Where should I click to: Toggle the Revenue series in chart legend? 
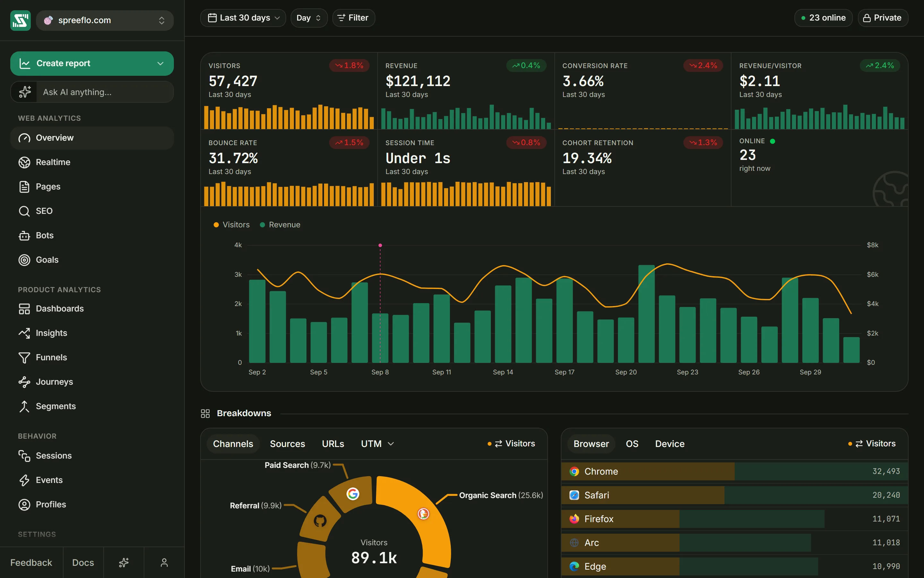[280, 225]
